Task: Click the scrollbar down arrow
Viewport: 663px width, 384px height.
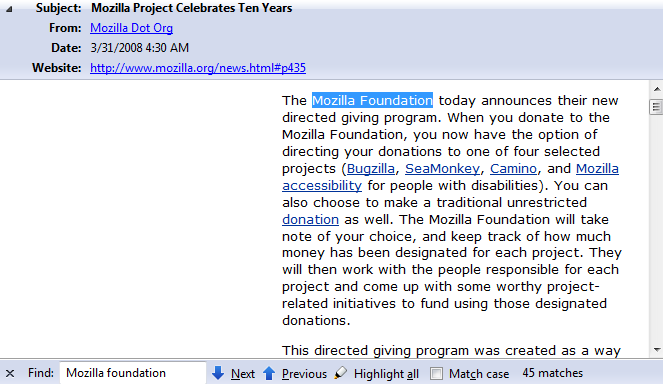Action: tap(657, 350)
